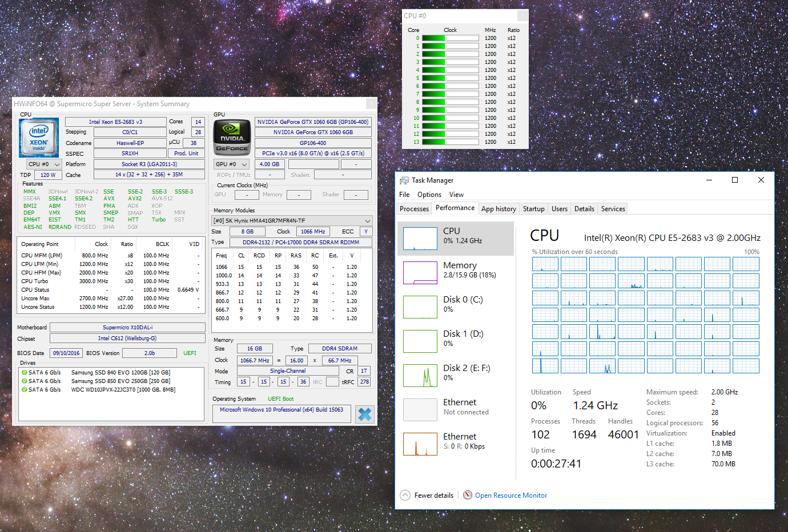The width and height of the screenshot is (788, 532).
Task: Select the Ethernet adapter showing 0 Kbps
Action: point(456,444)
